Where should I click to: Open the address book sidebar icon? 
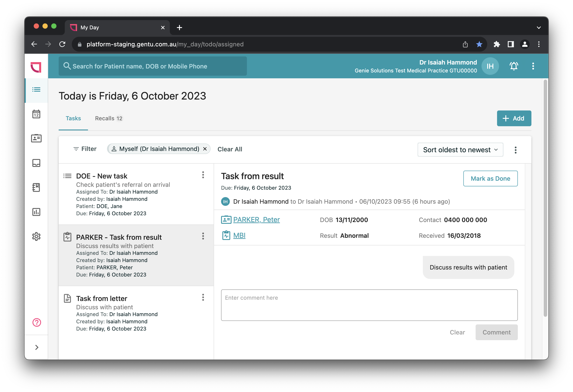(x=36, y=187)
